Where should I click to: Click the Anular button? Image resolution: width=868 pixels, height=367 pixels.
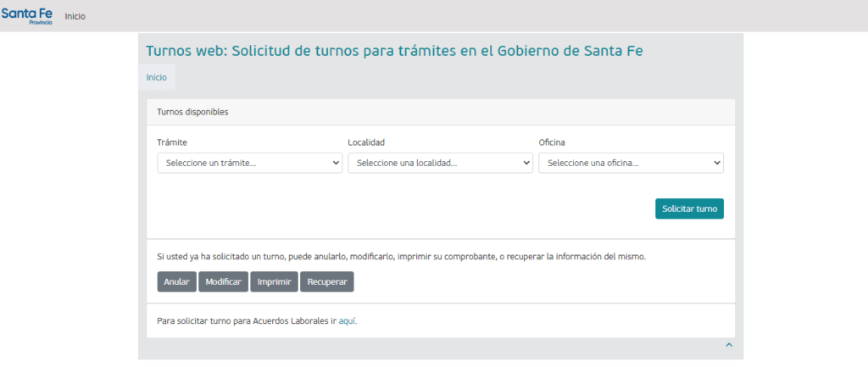176,281
